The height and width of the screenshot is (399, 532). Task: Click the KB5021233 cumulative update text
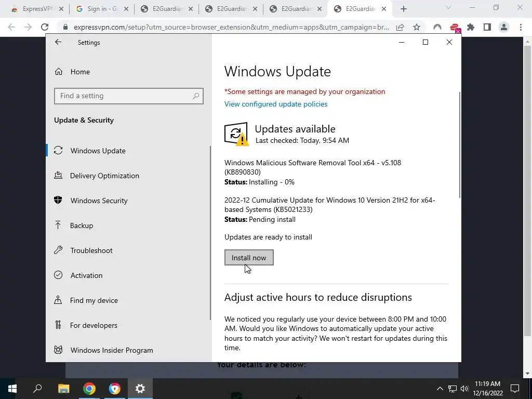point(329,205)
